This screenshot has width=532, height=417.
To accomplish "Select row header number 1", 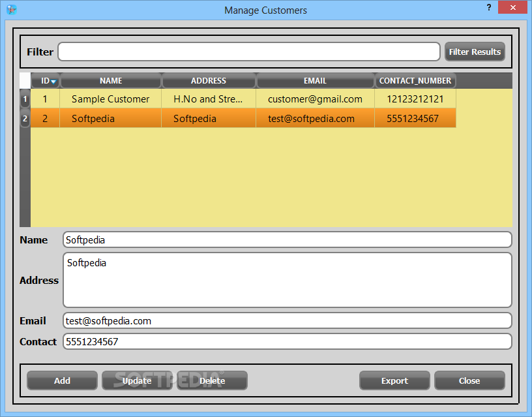I will pyautogui.click(x=25, y=99).
